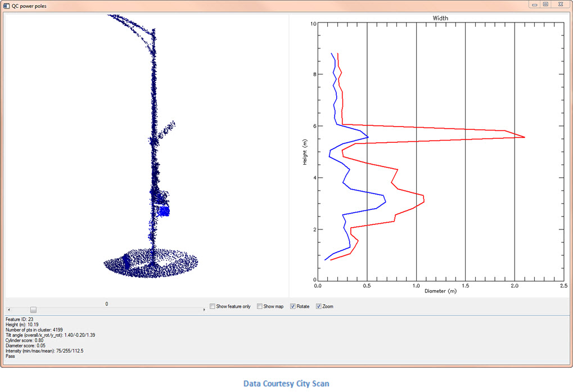Image resolution: width=573 pixels, height=392 pixels.
Task: Click the Width plot title
Action: pos(440,18)
